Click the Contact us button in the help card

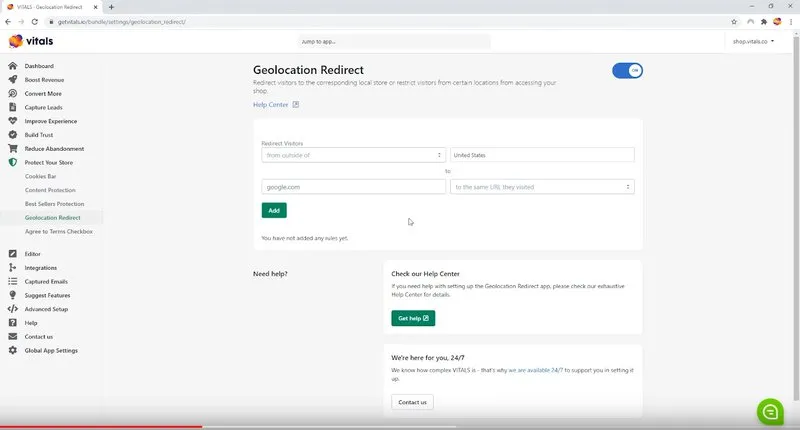pyautogui.click(x=412, y=402)
